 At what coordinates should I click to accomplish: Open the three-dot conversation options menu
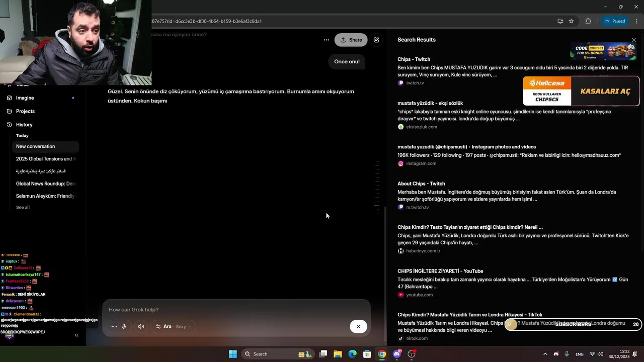click(x=326, y=40)
